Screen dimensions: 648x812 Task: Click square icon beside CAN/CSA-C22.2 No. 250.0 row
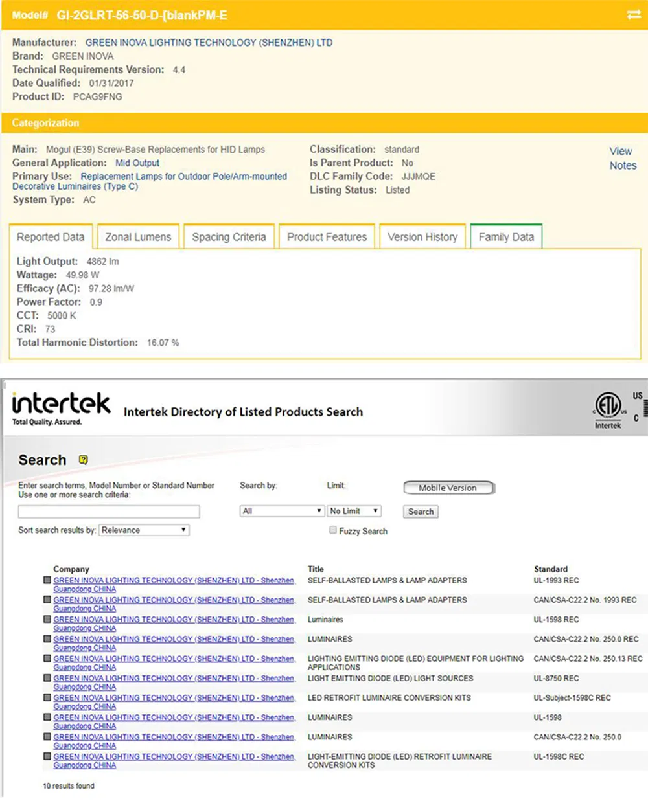47,737
